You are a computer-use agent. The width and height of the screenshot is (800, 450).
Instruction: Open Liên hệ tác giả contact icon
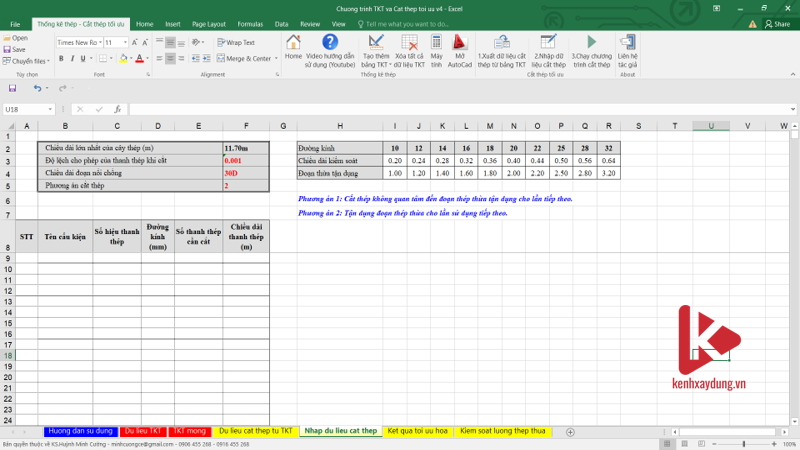pyautogui.click(x=627, y=46)
